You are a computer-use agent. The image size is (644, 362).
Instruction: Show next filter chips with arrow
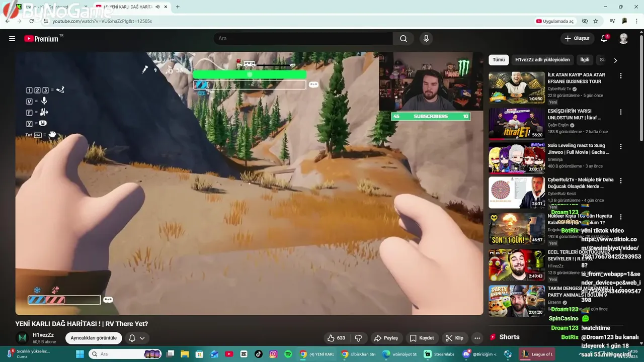click(615, 60)
